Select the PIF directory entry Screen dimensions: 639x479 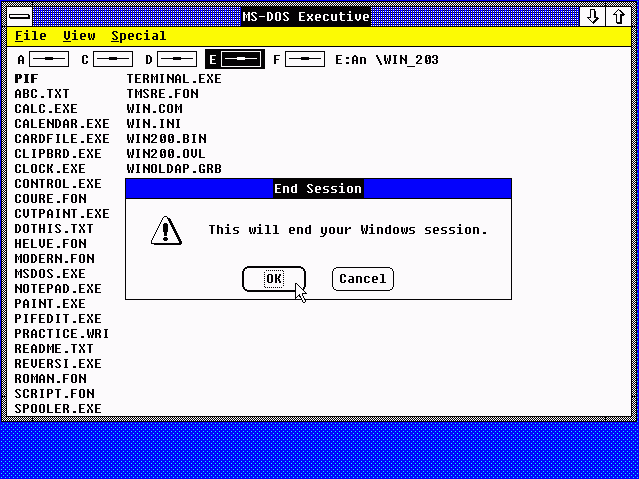pyautogui.click(x=26, y=78)
